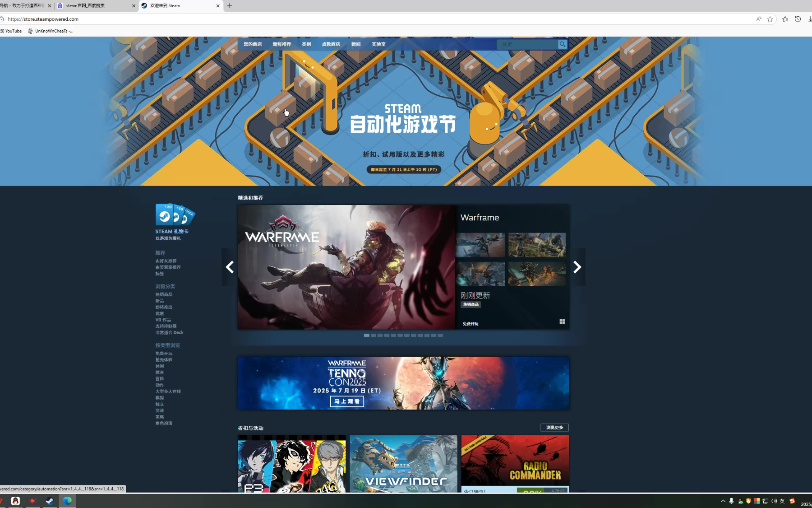Open 类别 menu
Screen dimensions: 812x508
coord(306,44)
